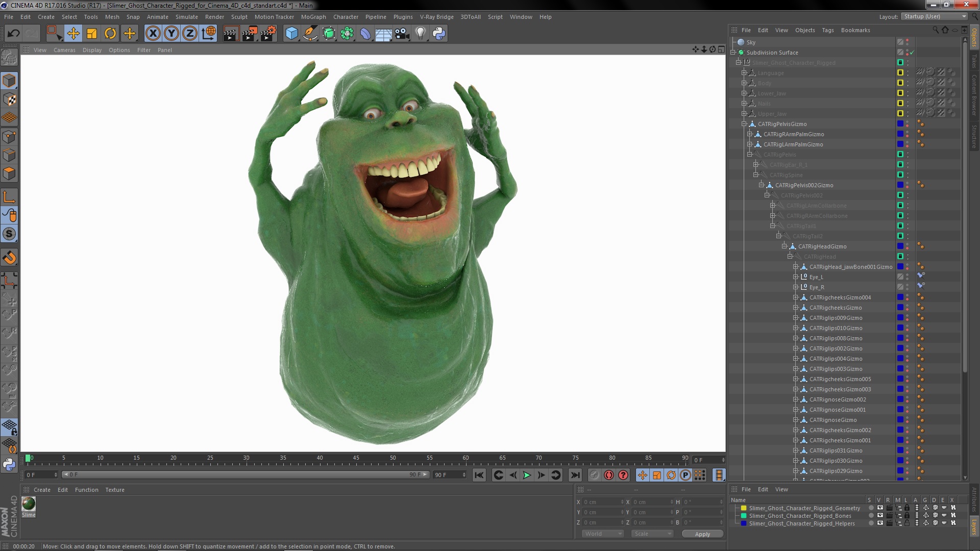This screenshot has height=551, width=980.
Task: Switch to Model mode in left palette
Action: pos(9,81)
